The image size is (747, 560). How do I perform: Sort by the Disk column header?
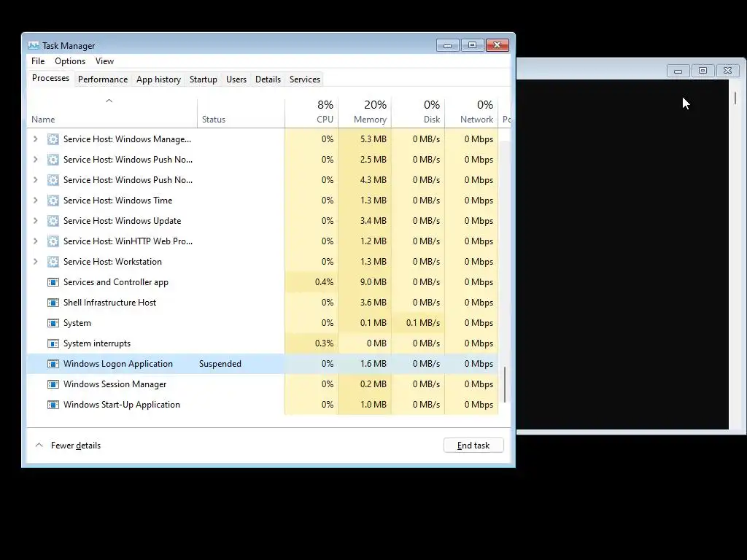click(418, 113)
